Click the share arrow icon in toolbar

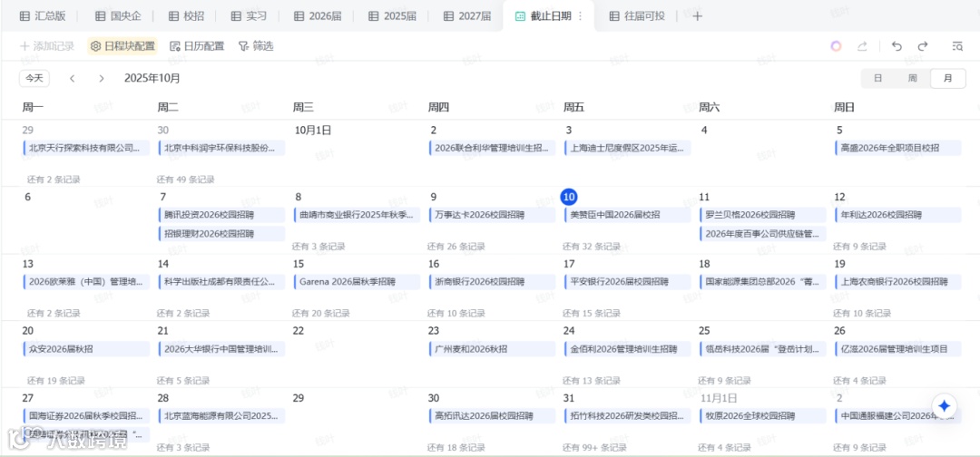[862, 46]
